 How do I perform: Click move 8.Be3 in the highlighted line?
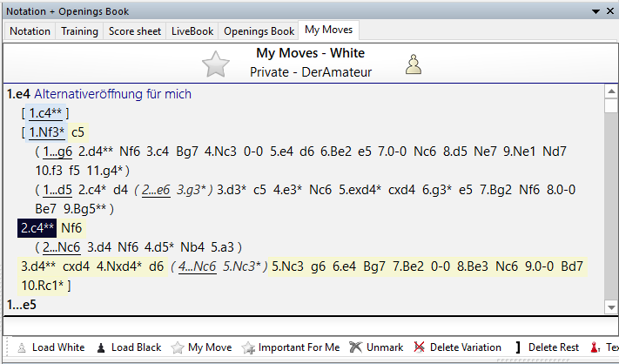pyautogui.click(x=473, y=266)
